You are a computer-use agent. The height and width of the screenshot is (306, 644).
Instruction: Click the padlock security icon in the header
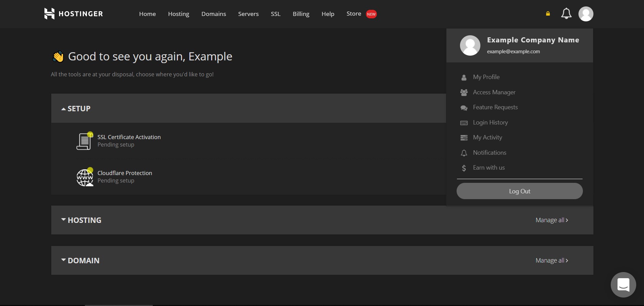[x=548, y=14]
